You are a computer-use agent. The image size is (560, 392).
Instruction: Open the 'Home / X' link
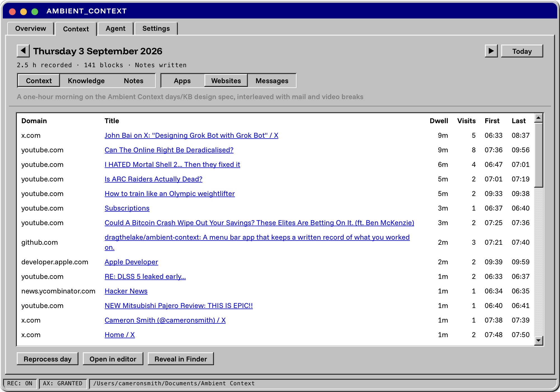pos(120,335)
